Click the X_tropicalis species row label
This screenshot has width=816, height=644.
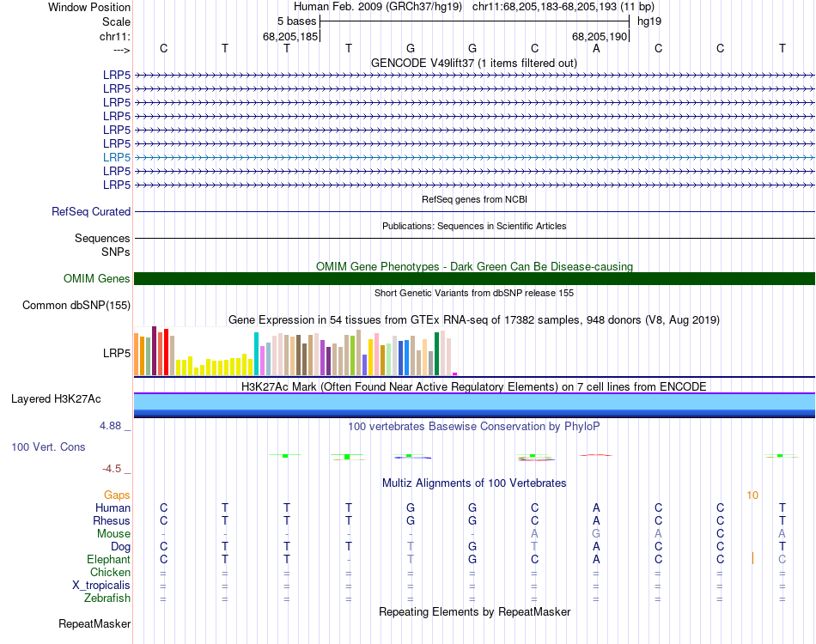click(x=101, y=586)
